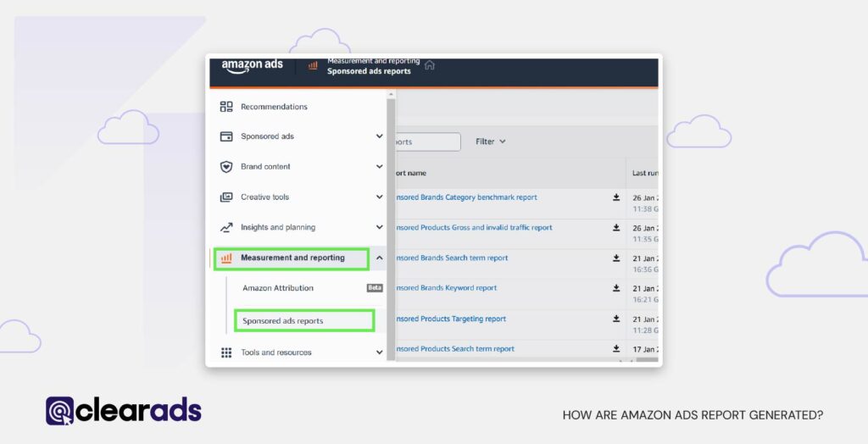Open Sponsored Products Gross and invalid traffic report

(473, 228)
